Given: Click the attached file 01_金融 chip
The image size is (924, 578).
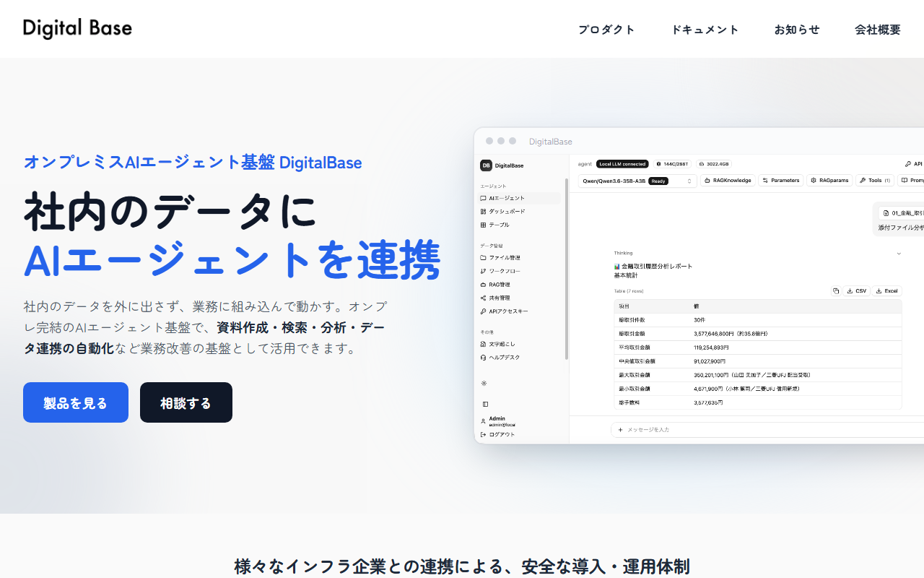Looking at the screenshot, I should 901,213.
